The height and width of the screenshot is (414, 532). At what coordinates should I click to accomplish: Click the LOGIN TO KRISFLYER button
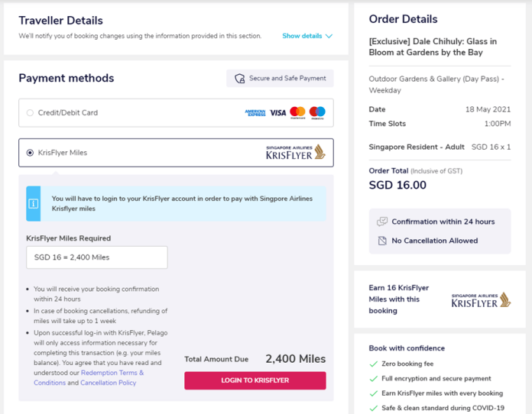(x=255, y=380)
